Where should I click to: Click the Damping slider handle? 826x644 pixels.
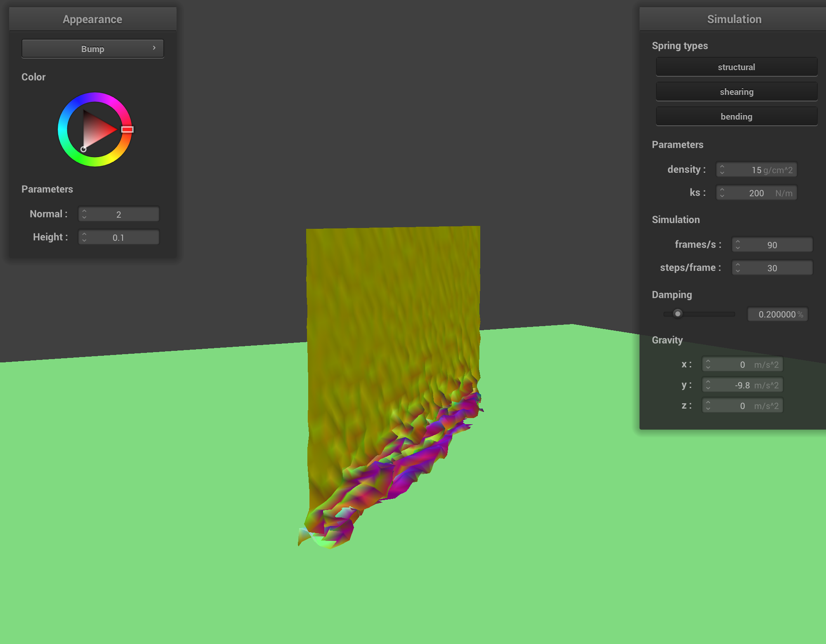(677, 314)
